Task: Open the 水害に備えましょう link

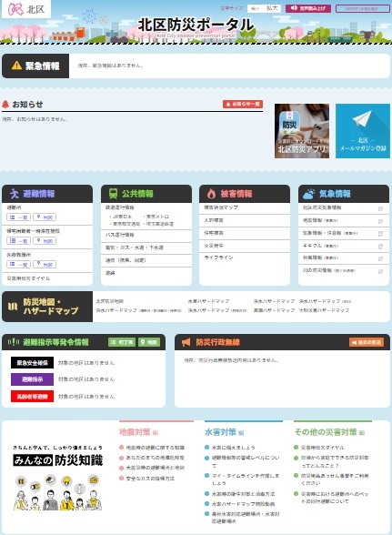Action: 233,448
